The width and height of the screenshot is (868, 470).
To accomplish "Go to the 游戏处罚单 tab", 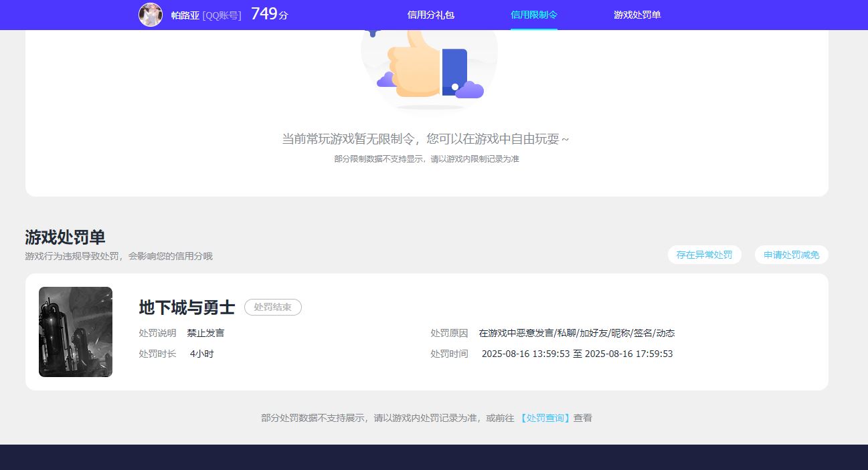I will 637,15.
